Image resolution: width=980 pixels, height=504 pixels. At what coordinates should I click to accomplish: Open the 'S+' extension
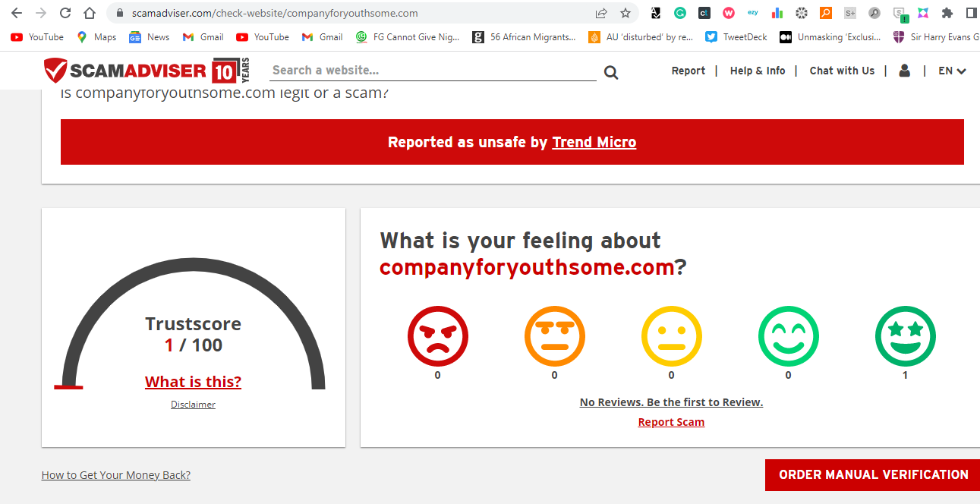850,13
